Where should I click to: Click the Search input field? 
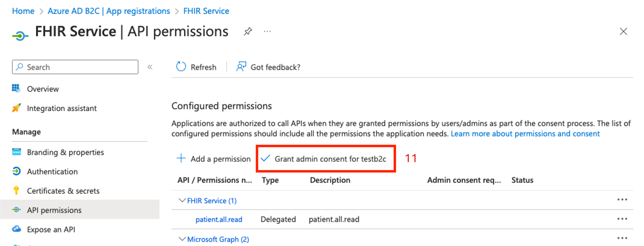[72, 67]
